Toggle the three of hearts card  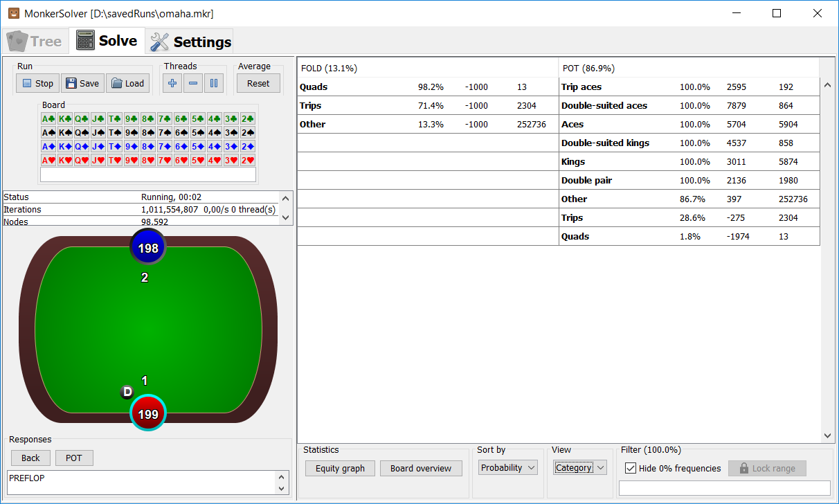point(231,160)
